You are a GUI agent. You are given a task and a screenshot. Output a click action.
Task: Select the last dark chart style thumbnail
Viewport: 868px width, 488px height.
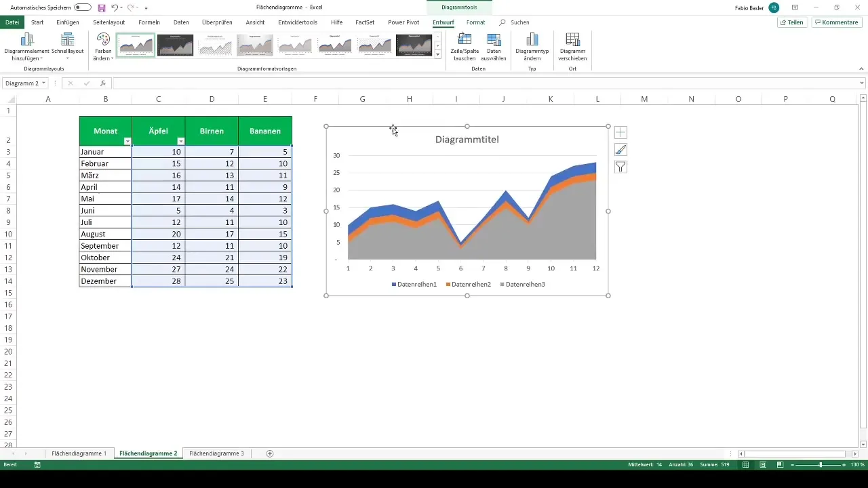click(414, 45)
